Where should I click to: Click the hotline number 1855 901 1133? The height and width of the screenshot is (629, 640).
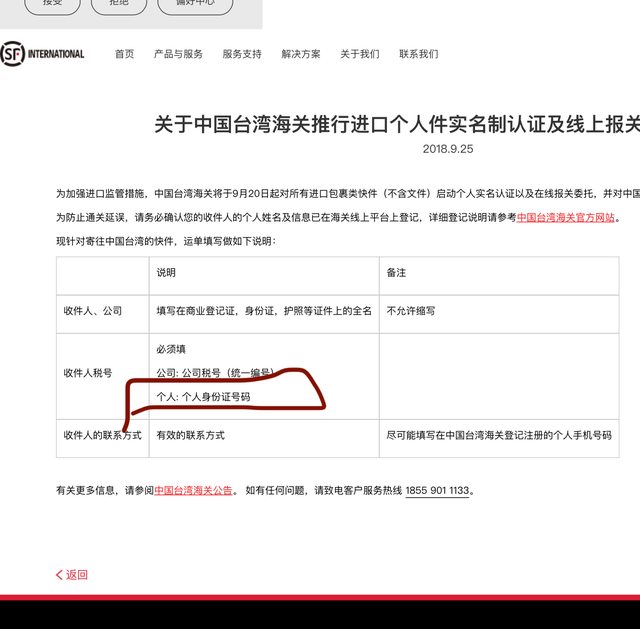pyautogui.click(x=437, y=491)
